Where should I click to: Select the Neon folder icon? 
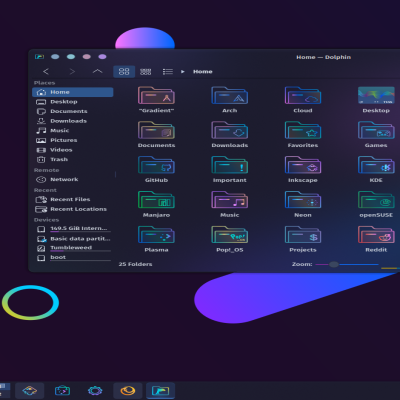[x=303, y=200]
